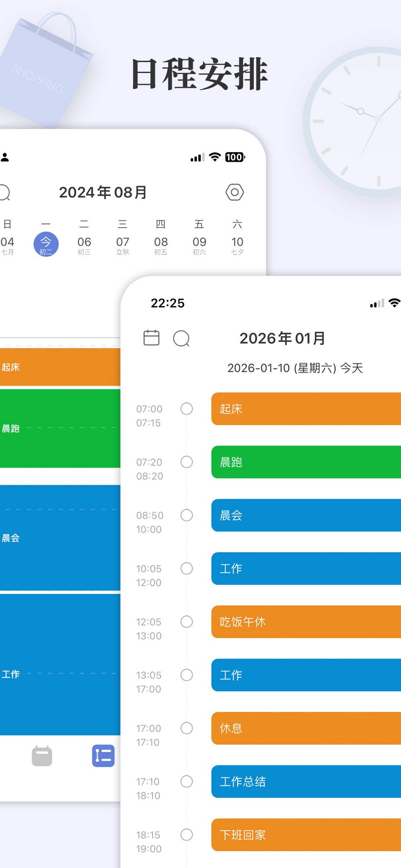Tap the search icon left of 2024年08月

[4, 193]
